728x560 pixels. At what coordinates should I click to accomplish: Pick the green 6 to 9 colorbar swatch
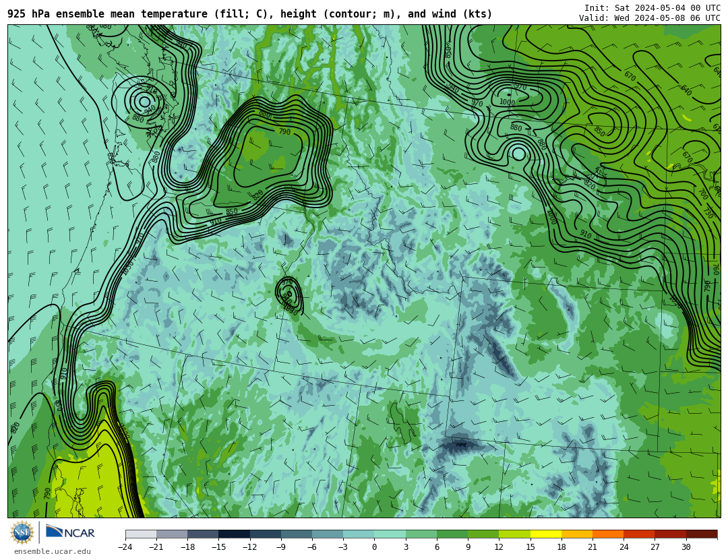click(x=452, y=534)
